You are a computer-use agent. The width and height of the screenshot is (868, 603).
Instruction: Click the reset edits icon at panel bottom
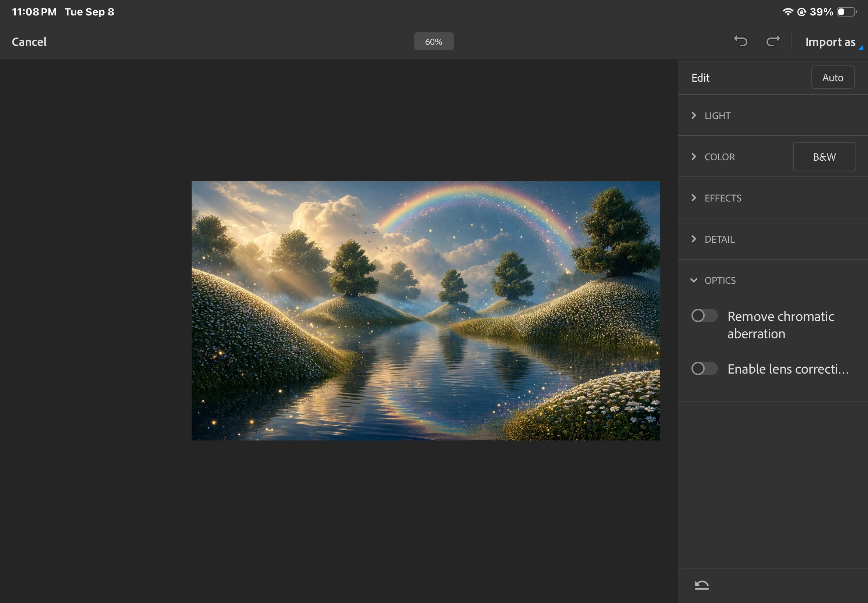pyautogui.click(x=702, y=585)
